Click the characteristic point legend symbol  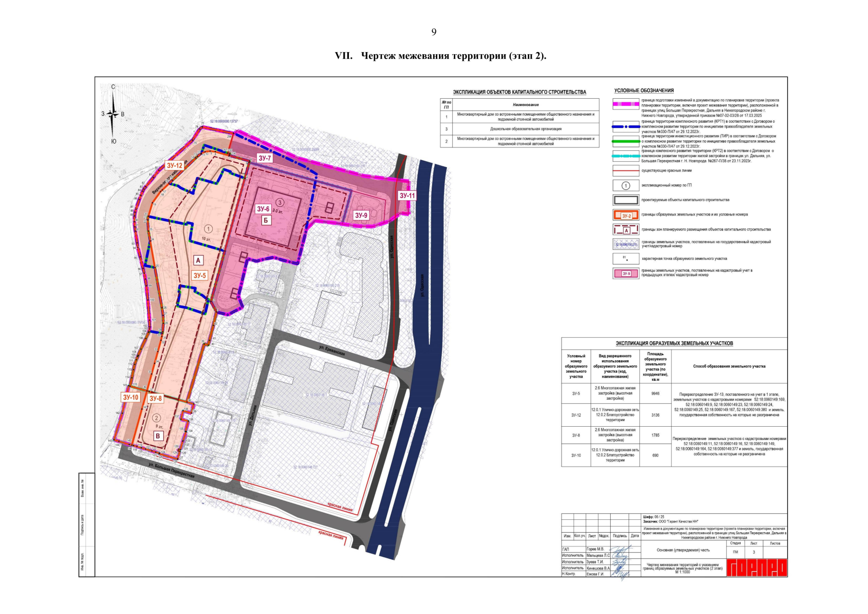coord(626,259)
